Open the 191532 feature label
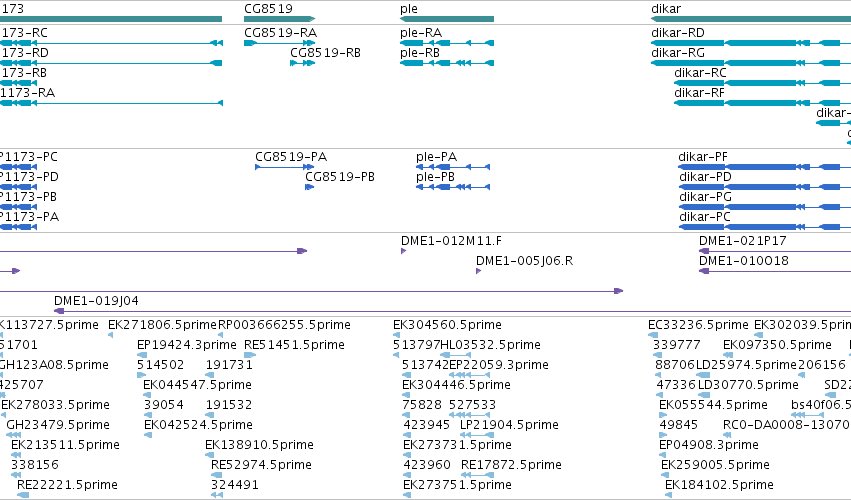Viewport: 851px width, 500px height. (229, 405)
